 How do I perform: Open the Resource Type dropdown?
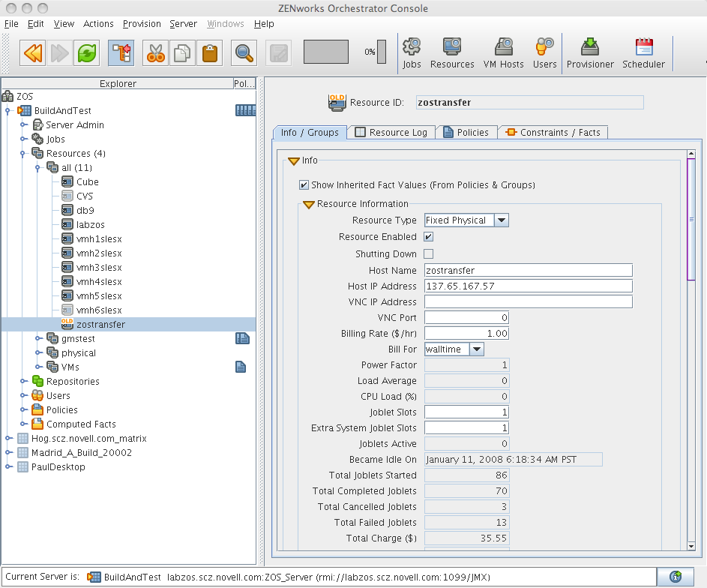(x=502, y=220)
